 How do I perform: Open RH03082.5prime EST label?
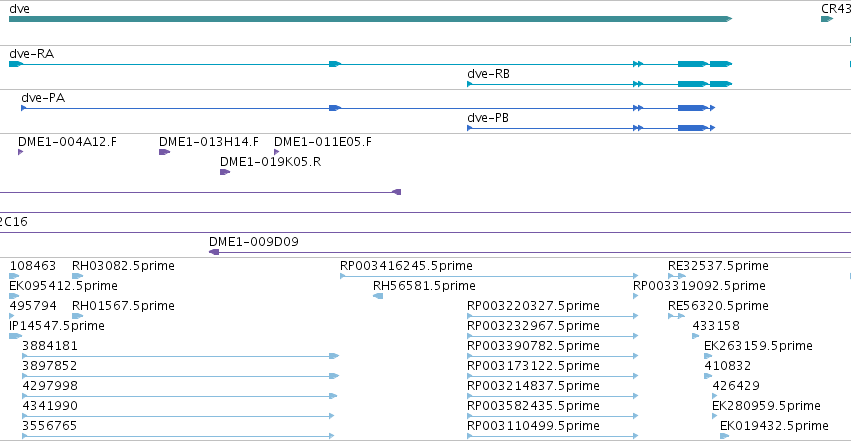click(123, 266)
